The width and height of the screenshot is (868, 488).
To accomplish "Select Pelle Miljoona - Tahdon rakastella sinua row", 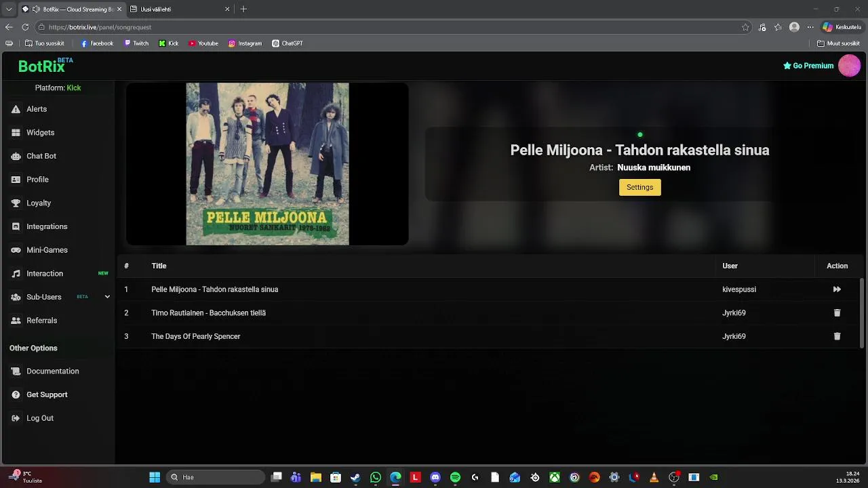I will point(488,289).
